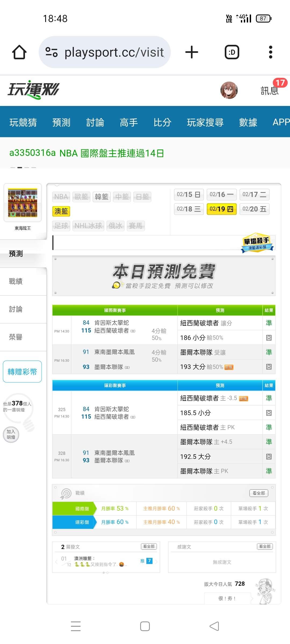The image size is (290, 644).
Task: Click the 單場殺手 badge icon
Action: point(257,243)
